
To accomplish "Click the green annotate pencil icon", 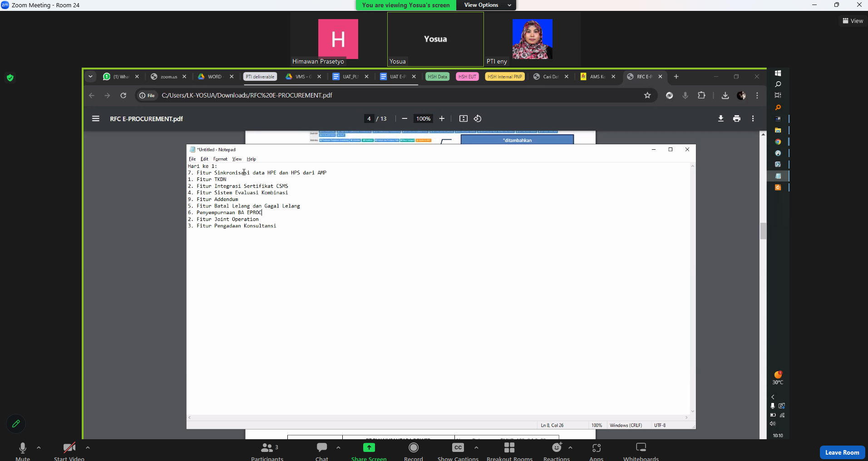I will [16, 424].
